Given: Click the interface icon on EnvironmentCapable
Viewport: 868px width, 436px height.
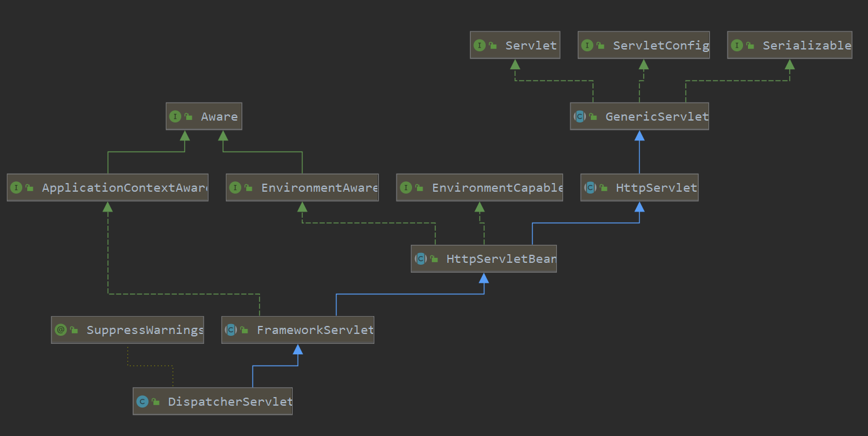Looking at the screenshot, I should (x=406, y=187).
